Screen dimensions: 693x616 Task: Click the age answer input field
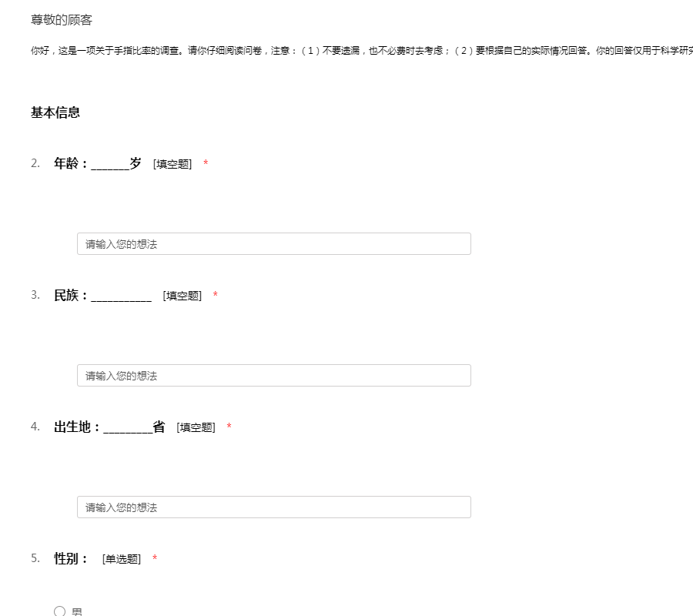pos(273,244)
